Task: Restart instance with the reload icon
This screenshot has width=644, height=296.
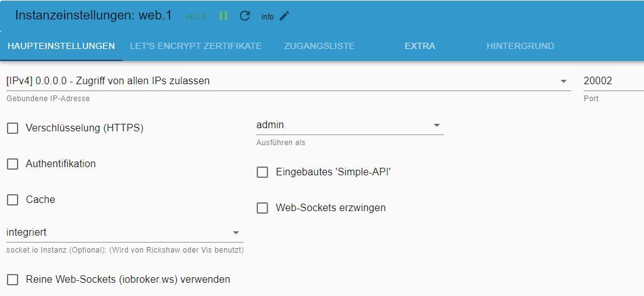Action: [x=245, y=16]
